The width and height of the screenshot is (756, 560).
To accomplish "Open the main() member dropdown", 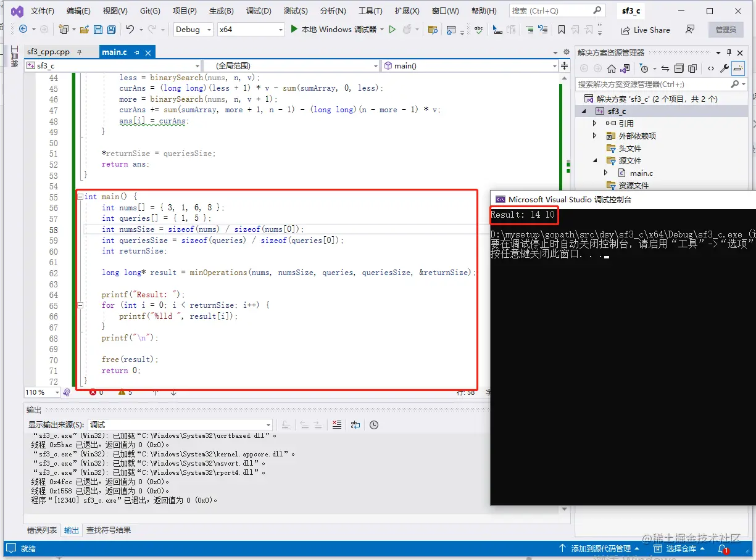I will tap(470, 65).
